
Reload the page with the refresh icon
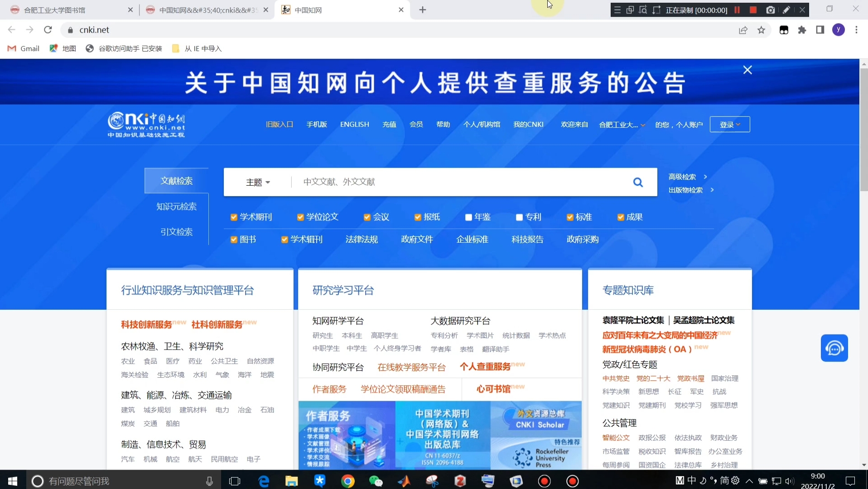[48, 30]
